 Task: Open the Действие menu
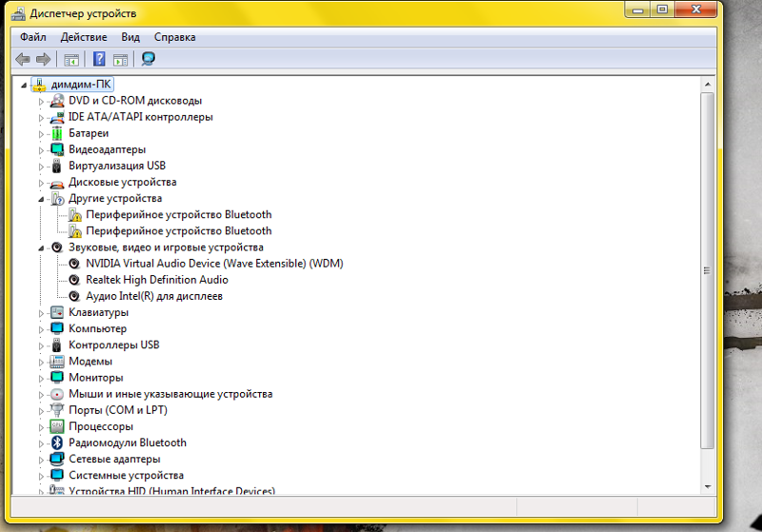pos(84,37)
